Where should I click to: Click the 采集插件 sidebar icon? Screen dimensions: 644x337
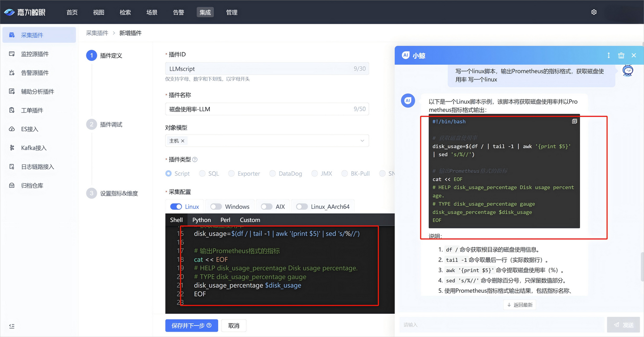pyautogui.click(x=12, y=35)
